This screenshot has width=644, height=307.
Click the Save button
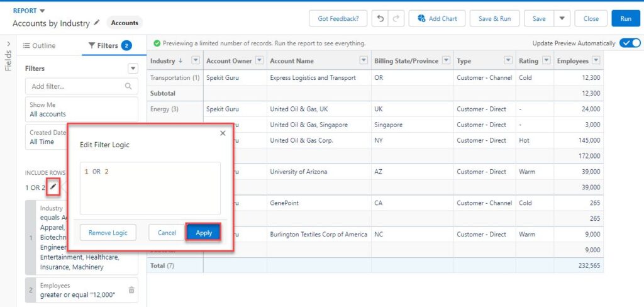pos(539,18)
